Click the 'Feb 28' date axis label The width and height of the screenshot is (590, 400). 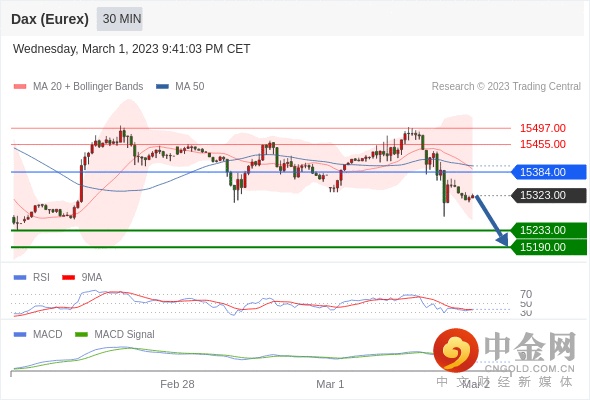coord(177,384)
